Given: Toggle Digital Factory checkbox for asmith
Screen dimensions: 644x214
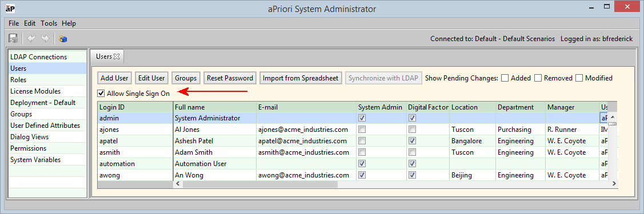Looking at the screenshot, I should click(412, 152).
